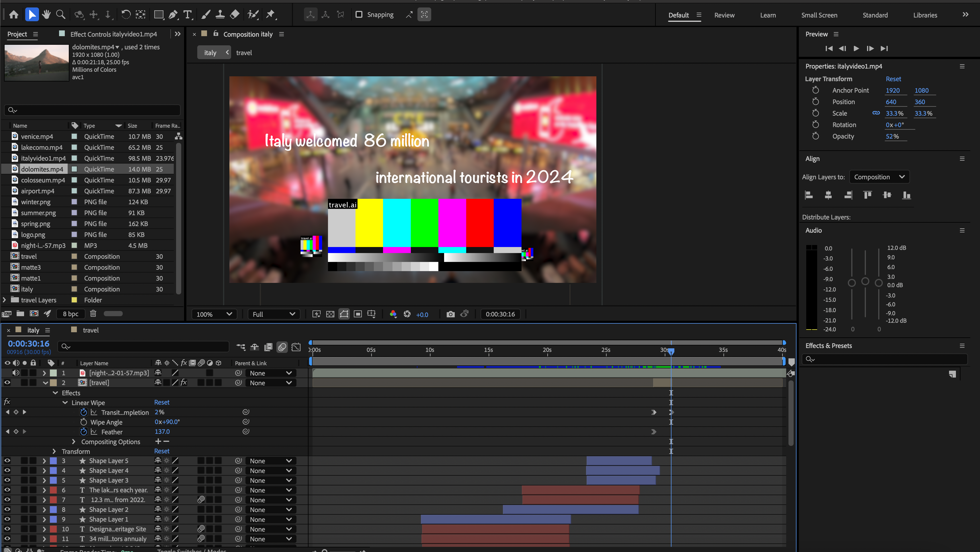Select the Horizontal Type tool
980x552 pixels.
click(x=187, y=14)
